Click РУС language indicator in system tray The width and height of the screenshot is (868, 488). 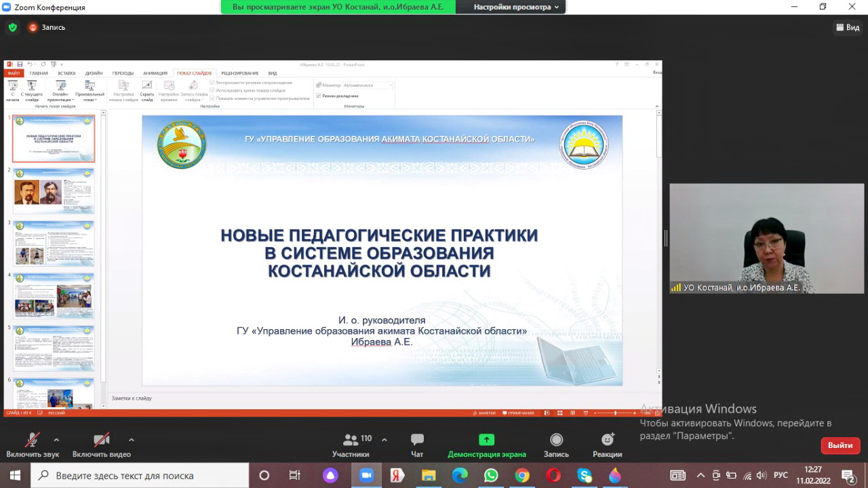[x=781, y=475]
